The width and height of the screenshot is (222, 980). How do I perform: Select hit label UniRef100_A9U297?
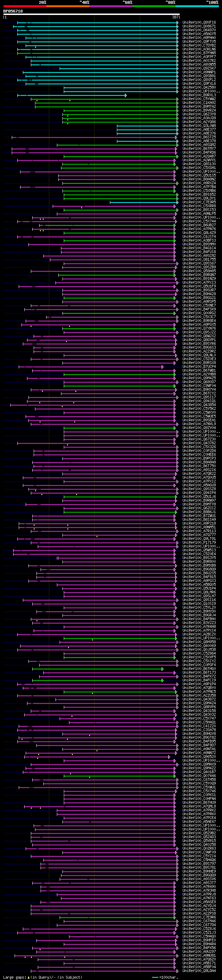click(x=199, y=951)
